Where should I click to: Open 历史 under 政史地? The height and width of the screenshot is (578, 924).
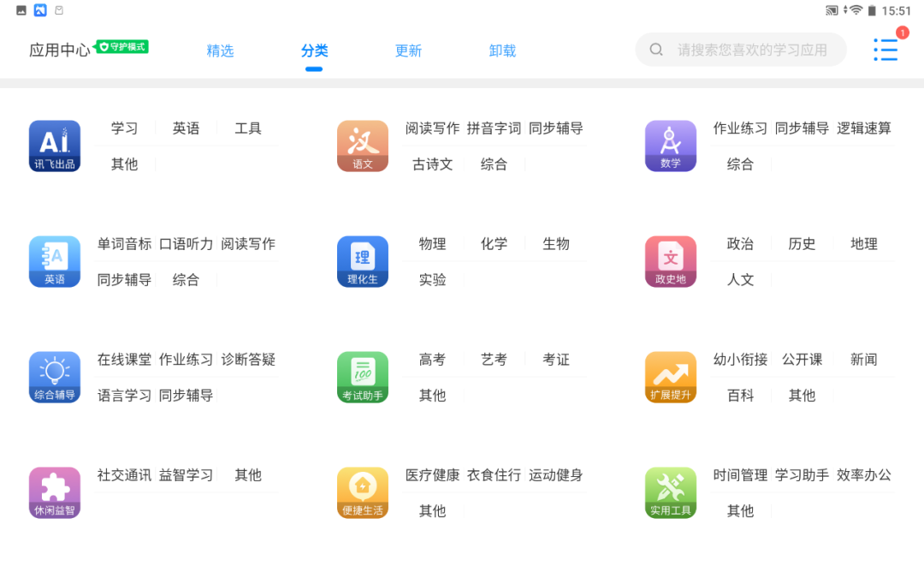[802, 244]
